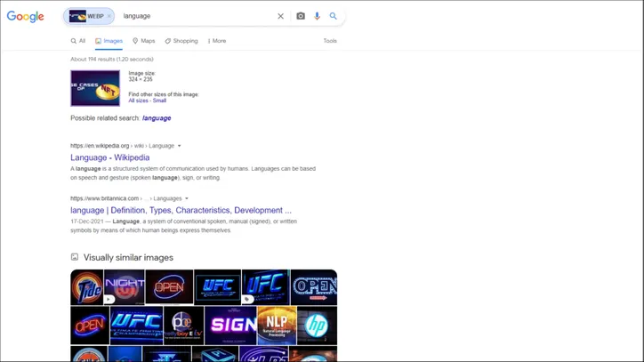Click the "About 194 results" text

coord(112,60)
